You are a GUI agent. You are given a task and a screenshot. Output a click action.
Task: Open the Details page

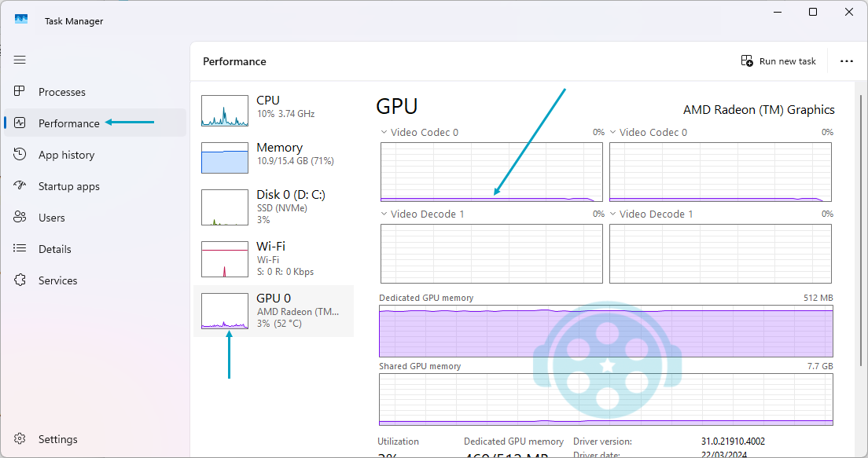(95, 249)
